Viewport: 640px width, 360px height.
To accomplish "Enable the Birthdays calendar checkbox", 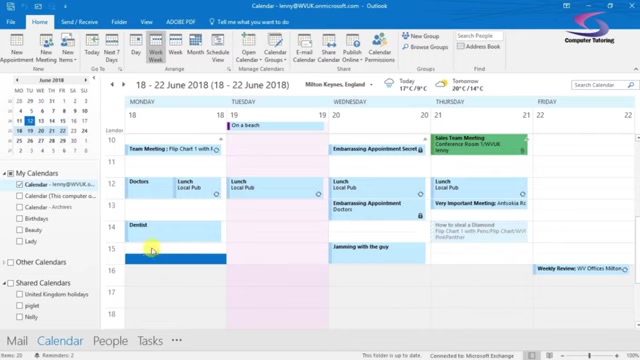I will 19,218.
